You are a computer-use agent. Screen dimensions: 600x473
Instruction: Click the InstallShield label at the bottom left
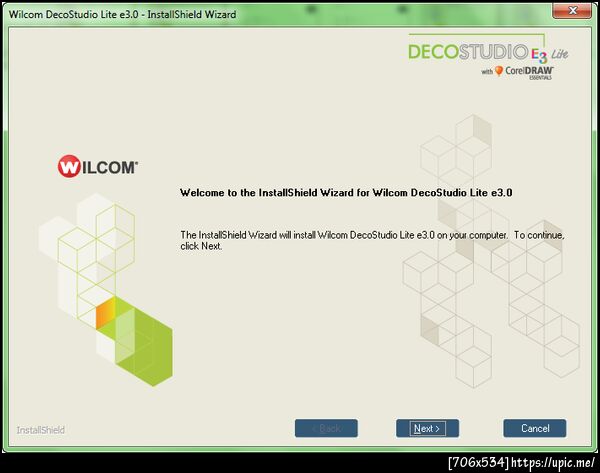pos(41,430)
